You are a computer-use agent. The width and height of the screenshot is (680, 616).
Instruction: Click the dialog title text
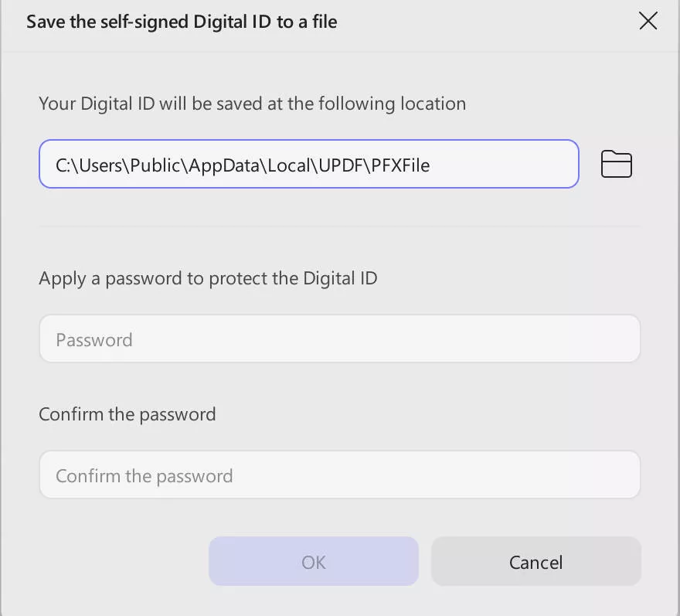pos(182,22)
